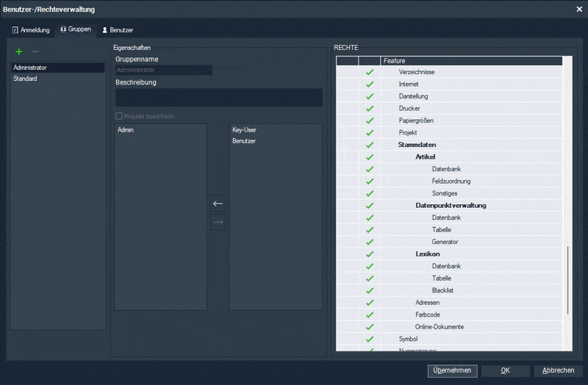
Task: Click the rights list vertical scrollbar
Action: (x=567, y=279)
